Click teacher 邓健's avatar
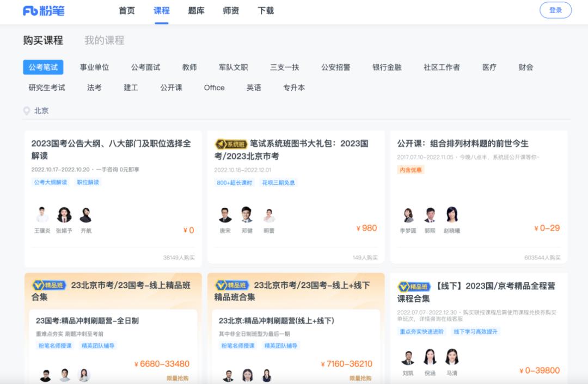The width and height of the screenshot is (588, 384). pos(247,215)
